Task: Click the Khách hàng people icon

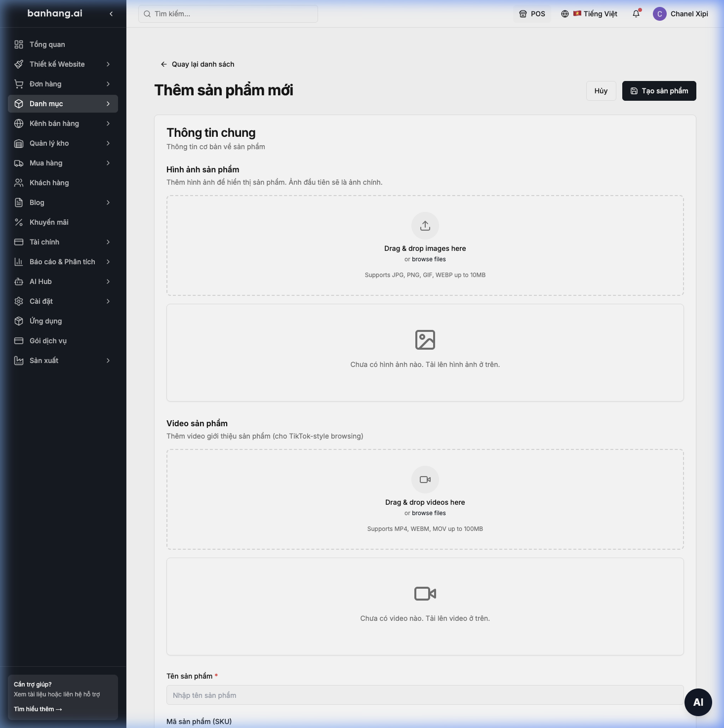Action: (19, 183)
